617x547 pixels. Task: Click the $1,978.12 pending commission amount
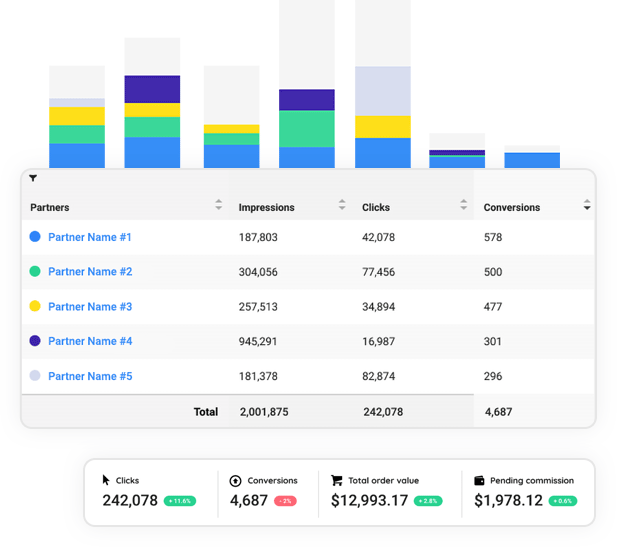click(508, 501)
